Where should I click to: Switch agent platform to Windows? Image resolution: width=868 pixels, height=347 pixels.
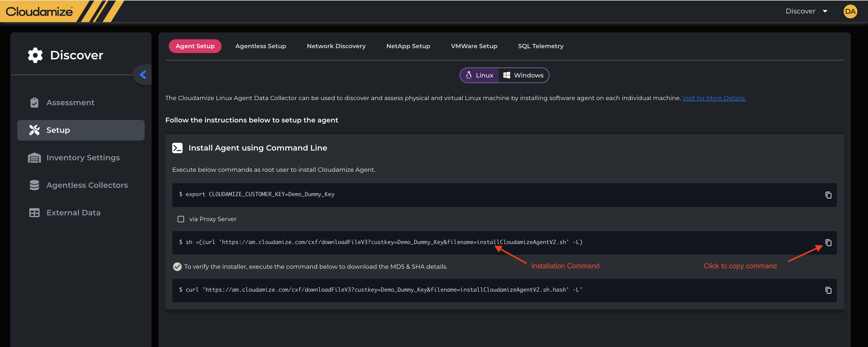(523, 75)
